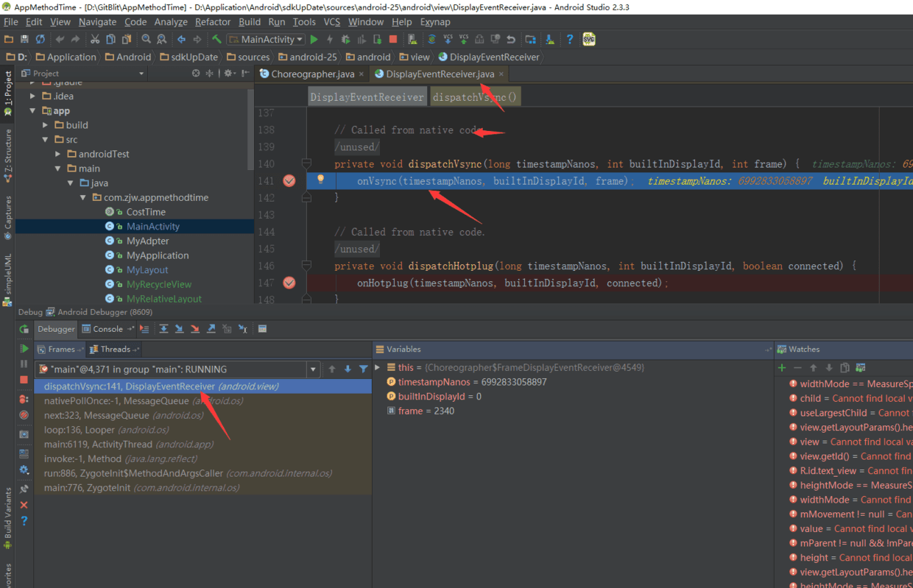Click the Make Project hammer icon
Screen dimensions: 913x588
coord(216,39)
